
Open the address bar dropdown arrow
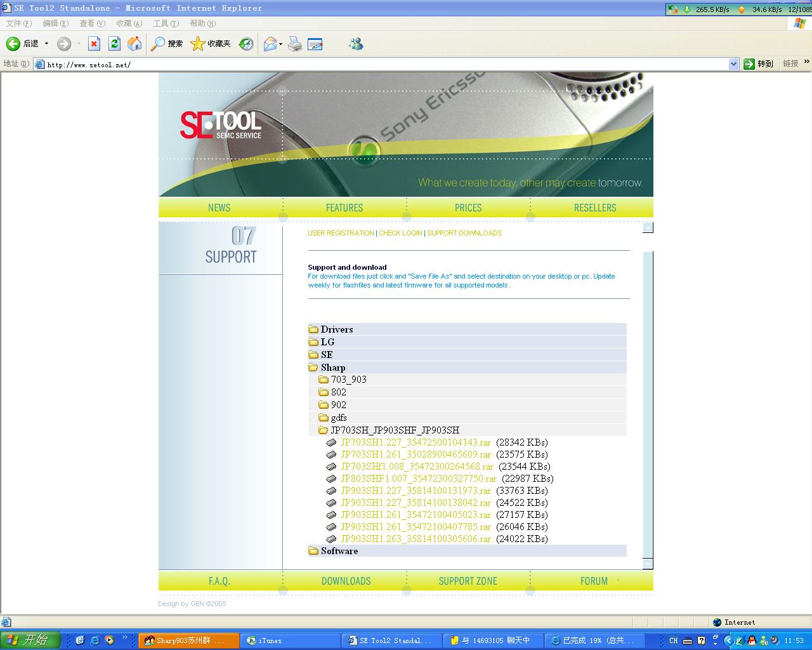[733, 64]
